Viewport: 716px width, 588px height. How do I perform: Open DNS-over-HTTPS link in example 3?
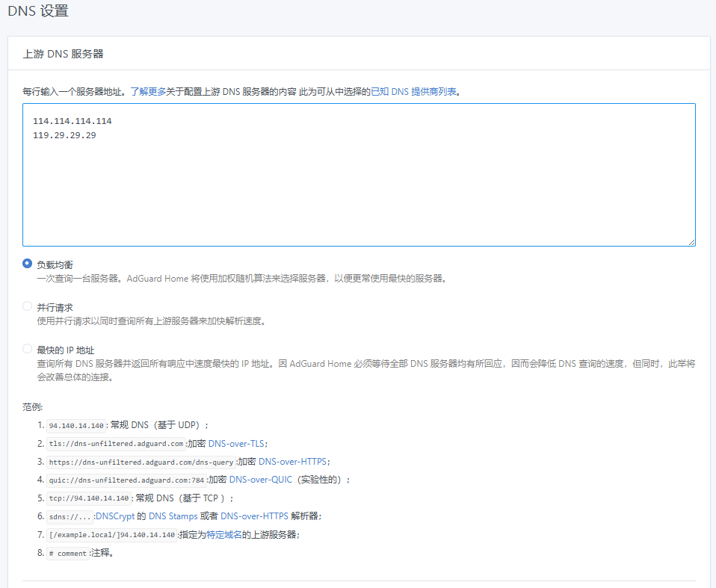pyautogui.click(x=293, y=462)
